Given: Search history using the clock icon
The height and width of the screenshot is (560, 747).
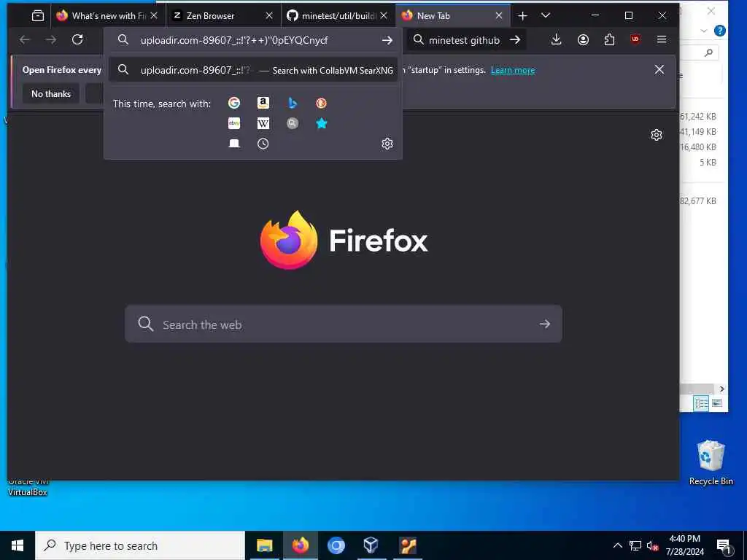Looking at the screenshot, I should 263,144.
